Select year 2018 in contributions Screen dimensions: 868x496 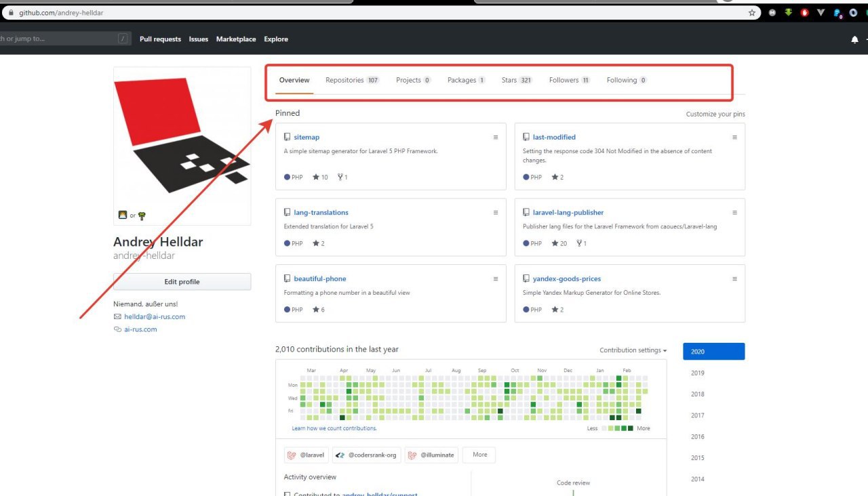coord(698,394)
